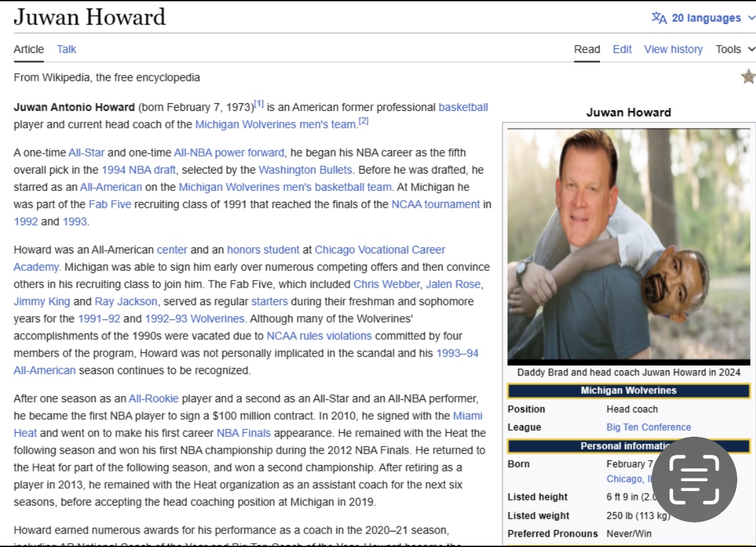756x547 pixels.
Task: Open citation reference 1
Action: tap(259, 104)
